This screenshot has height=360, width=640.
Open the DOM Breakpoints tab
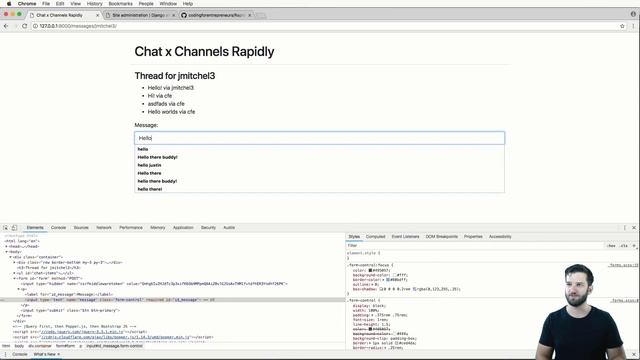click(x=442, y=237)
